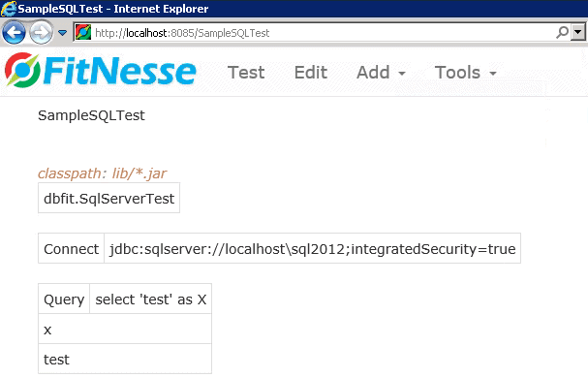
Task: Click the 'x' column header cell
Action: coord(125,329)
